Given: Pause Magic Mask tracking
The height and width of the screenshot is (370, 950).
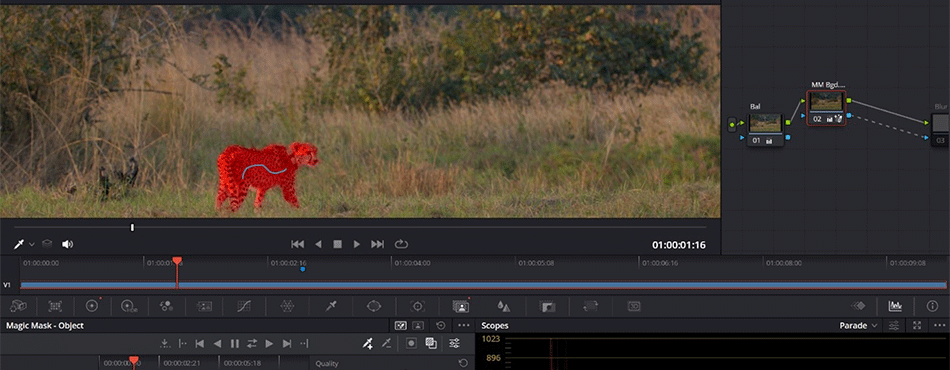Looking at the screenshot, I should [x=234, y=344].
